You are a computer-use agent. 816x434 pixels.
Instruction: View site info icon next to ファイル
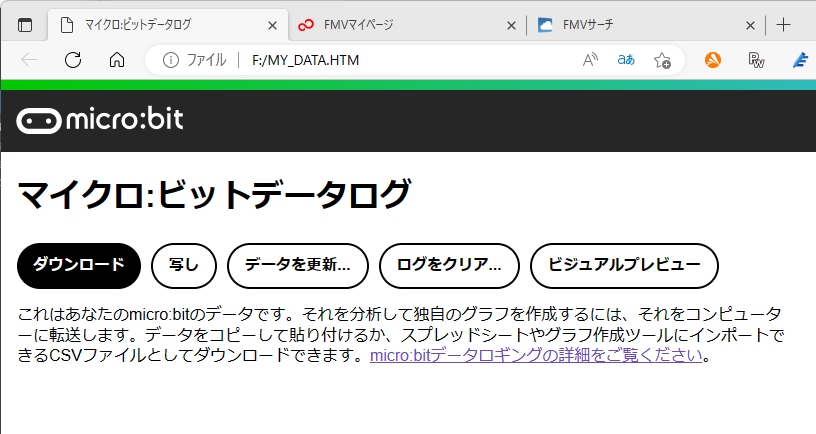coord(171,60)
